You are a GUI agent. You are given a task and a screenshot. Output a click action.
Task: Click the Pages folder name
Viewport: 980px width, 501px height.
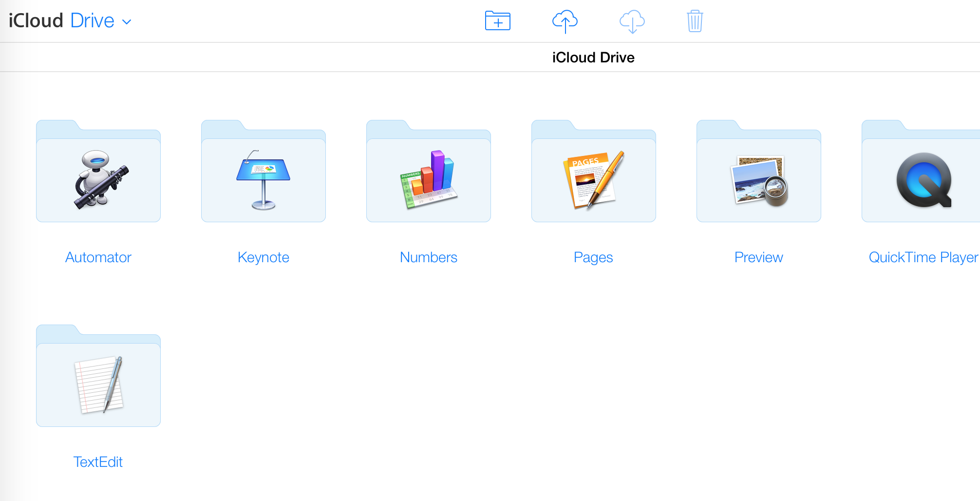[593, 257]
